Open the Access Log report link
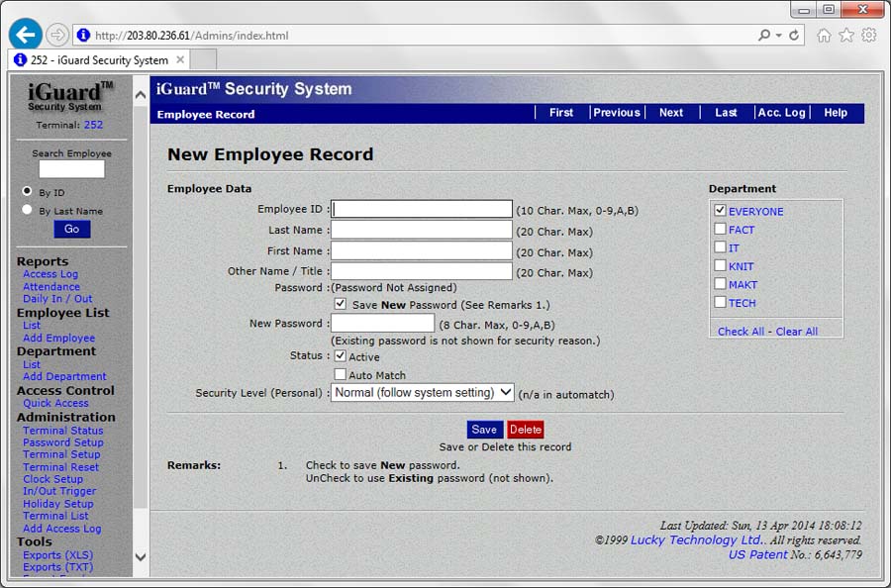Screen dimensions: 891x588 pos(50,274)
